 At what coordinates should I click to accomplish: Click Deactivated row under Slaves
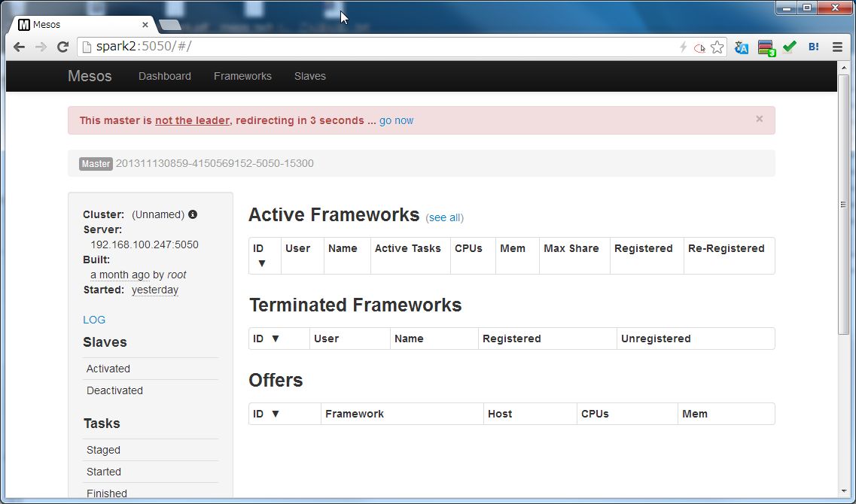(150, 390)
